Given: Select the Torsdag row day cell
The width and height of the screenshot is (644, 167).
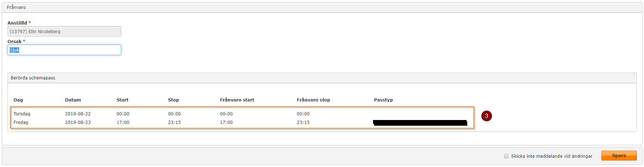Looking at the screenshot, I should click(22, 114).
